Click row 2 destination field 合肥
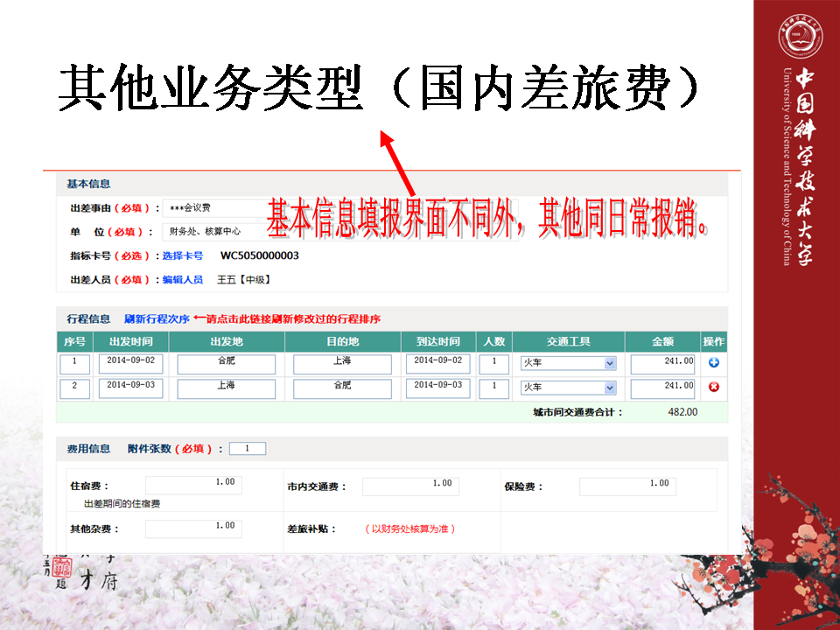The height and width of the screenshot is (630, 840). (342, 388)
